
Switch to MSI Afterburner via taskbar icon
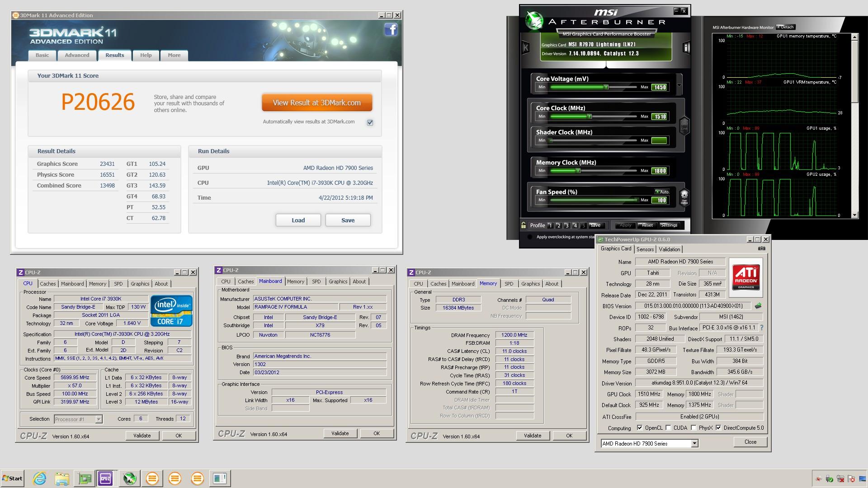click(x=130, y=478)
